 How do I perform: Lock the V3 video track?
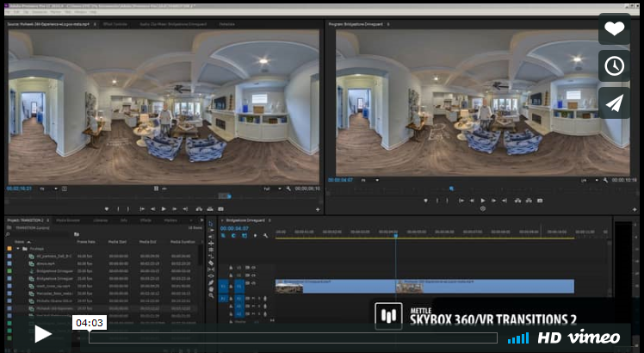tap(231, 268)
